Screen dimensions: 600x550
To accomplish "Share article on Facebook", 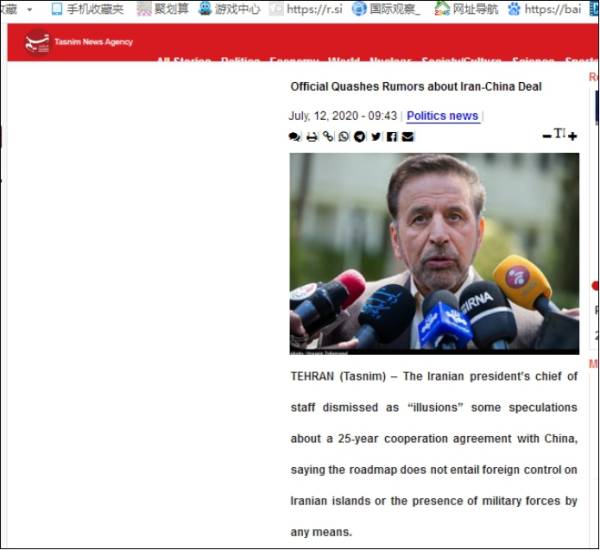I will tap(392, 137).
